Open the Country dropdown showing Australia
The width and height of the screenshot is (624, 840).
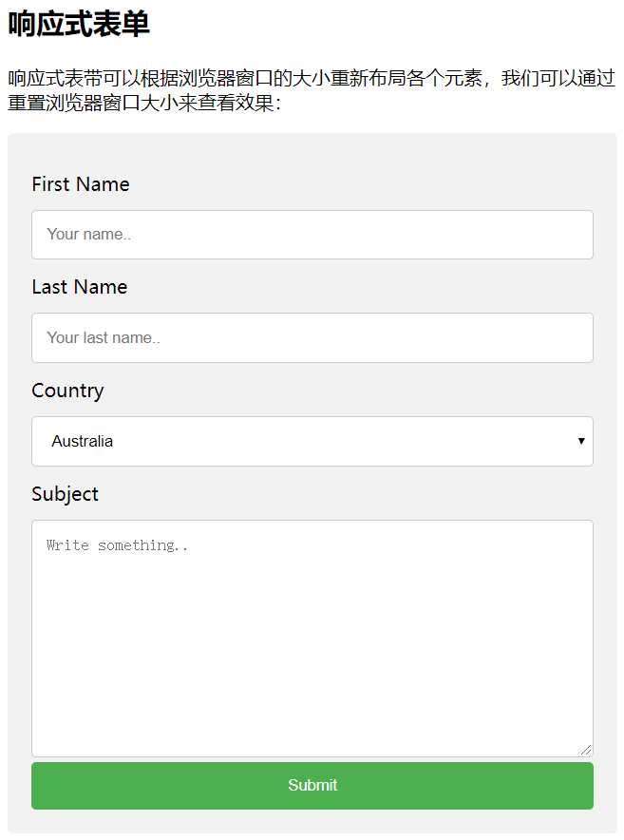click(x=312, y=441)
